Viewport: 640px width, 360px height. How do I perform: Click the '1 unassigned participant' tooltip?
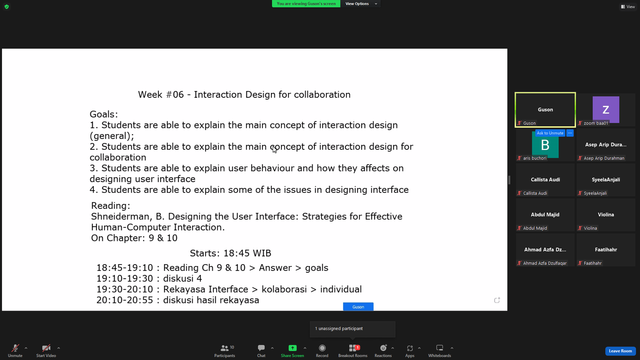tap(353, 329)
